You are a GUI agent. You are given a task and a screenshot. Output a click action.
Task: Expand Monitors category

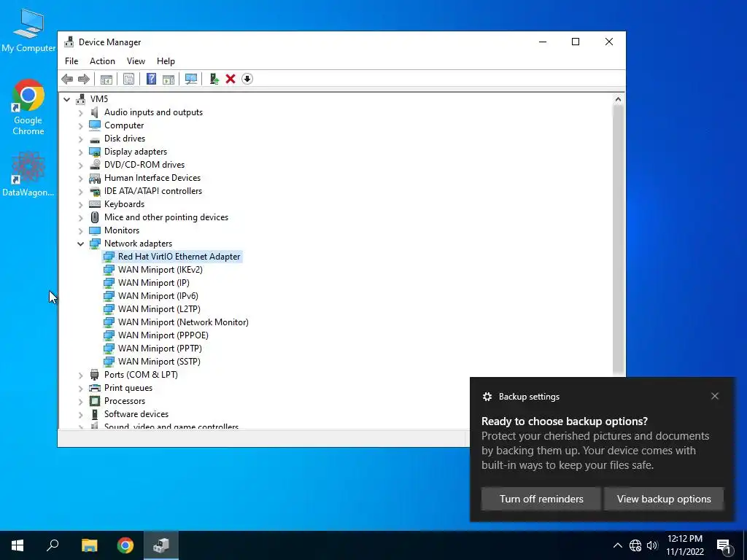(x=80, y=231)
